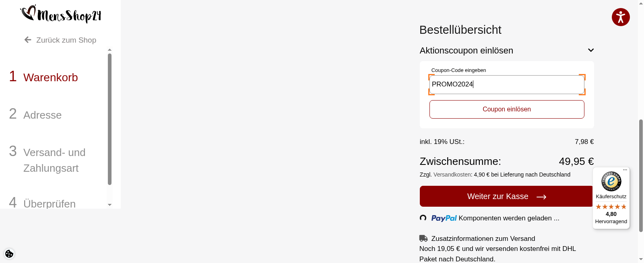Image resolution: width=644 pixels, height=263 pixels.
Task: Open the Versandkosten link
Action: [452, 175]
